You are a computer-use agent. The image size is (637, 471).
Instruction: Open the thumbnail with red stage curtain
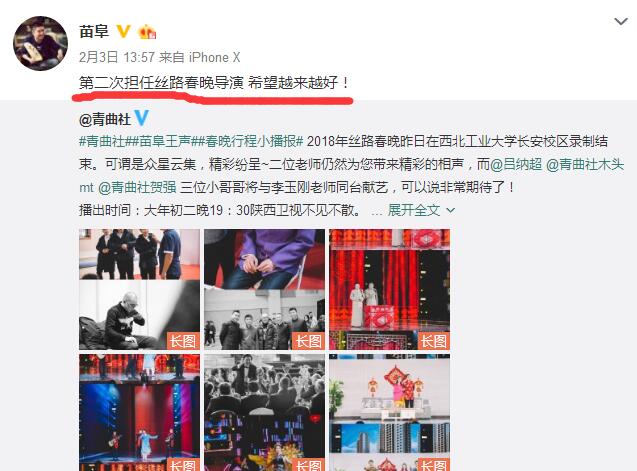(389, 289)
